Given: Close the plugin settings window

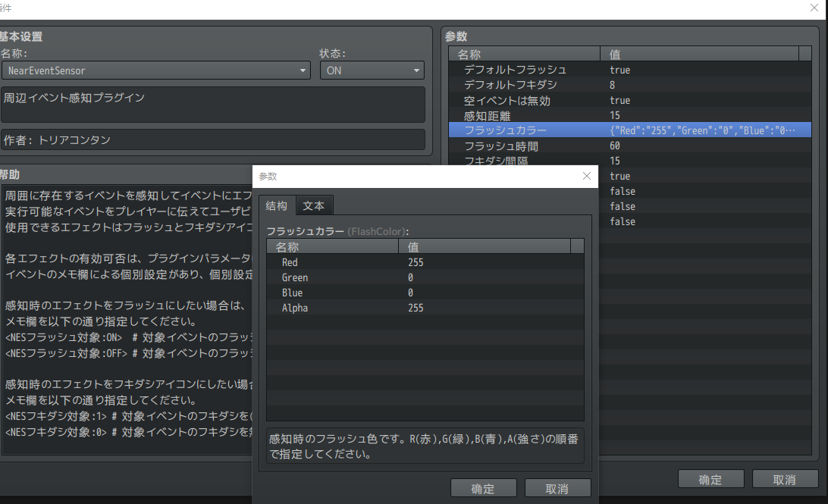Looking at the screenshot, I should click(x=814, y=8).
